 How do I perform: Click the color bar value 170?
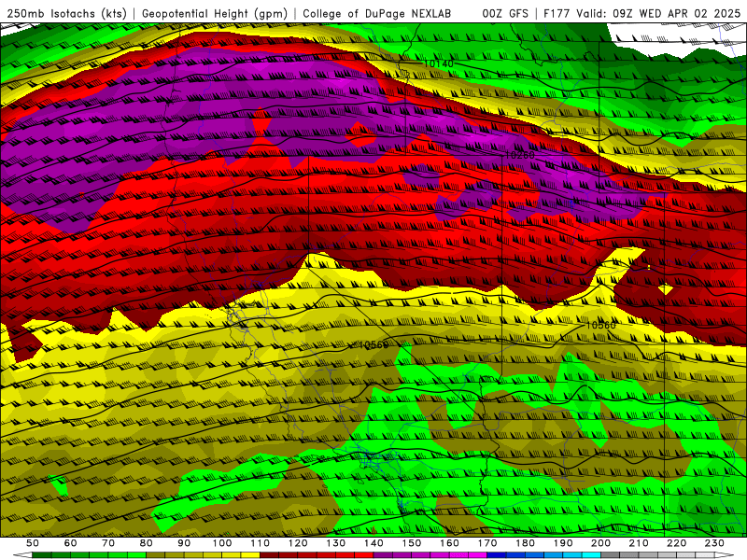pos(487,543)
